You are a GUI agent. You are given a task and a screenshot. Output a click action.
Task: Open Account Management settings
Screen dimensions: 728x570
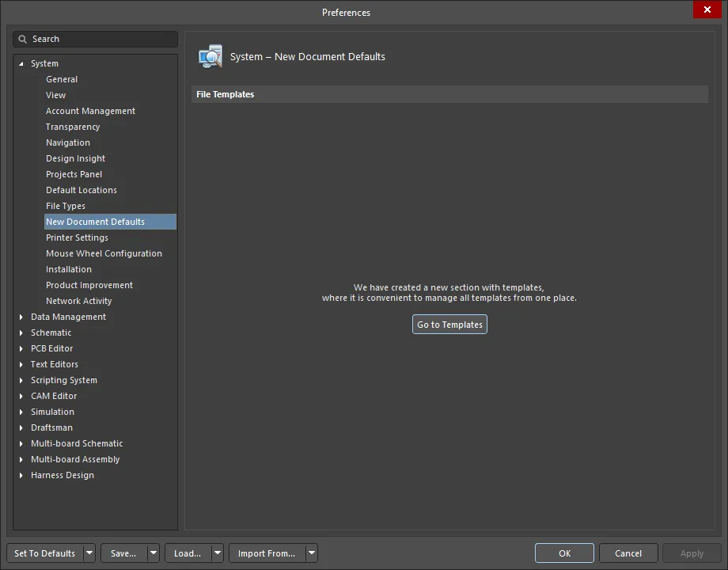tap(90, 111)
